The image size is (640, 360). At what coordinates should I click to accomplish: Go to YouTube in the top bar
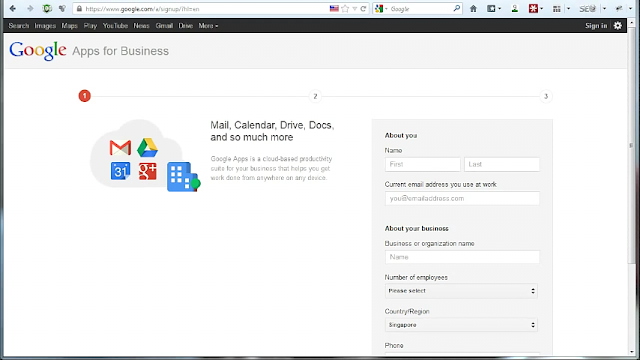point(115,26)
